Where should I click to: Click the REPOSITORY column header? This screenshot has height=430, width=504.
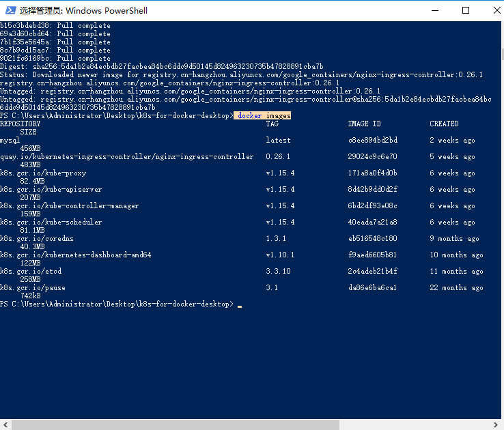click(x=20, y=124)
